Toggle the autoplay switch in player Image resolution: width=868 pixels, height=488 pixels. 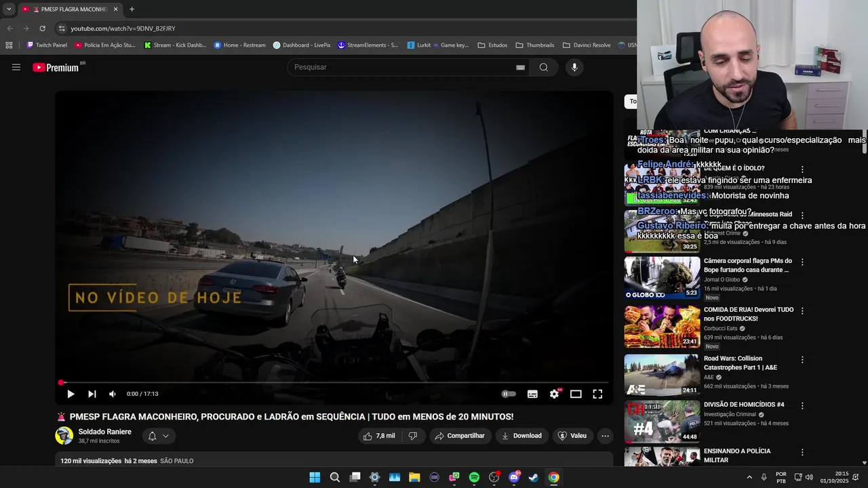[509, 394]
